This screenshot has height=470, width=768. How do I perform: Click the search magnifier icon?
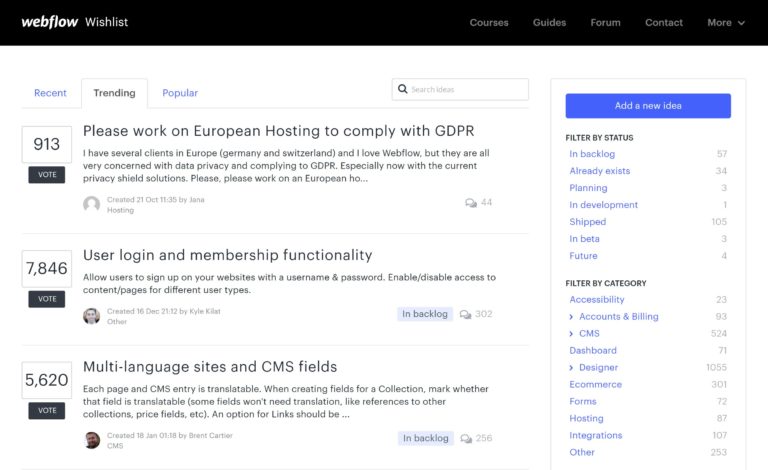(402, 89)
